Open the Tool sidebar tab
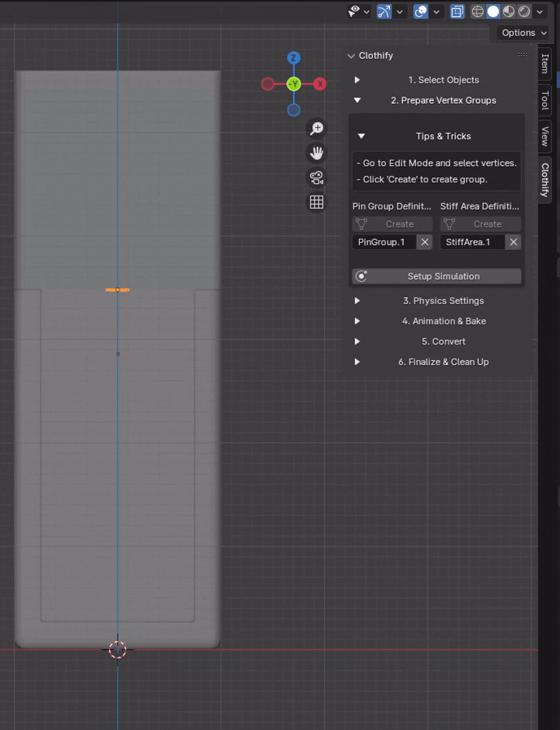The width and height of the screenshot is (560, 730). pos(545,100)
